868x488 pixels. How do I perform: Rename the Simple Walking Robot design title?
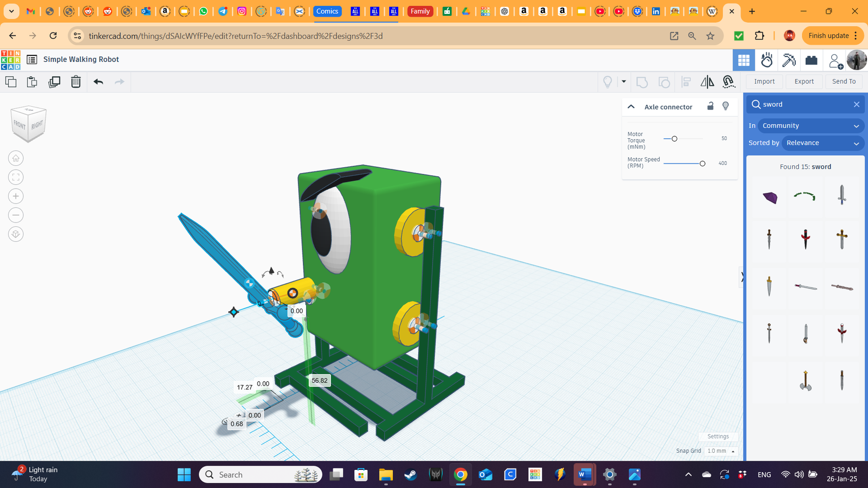coord(81,60)
